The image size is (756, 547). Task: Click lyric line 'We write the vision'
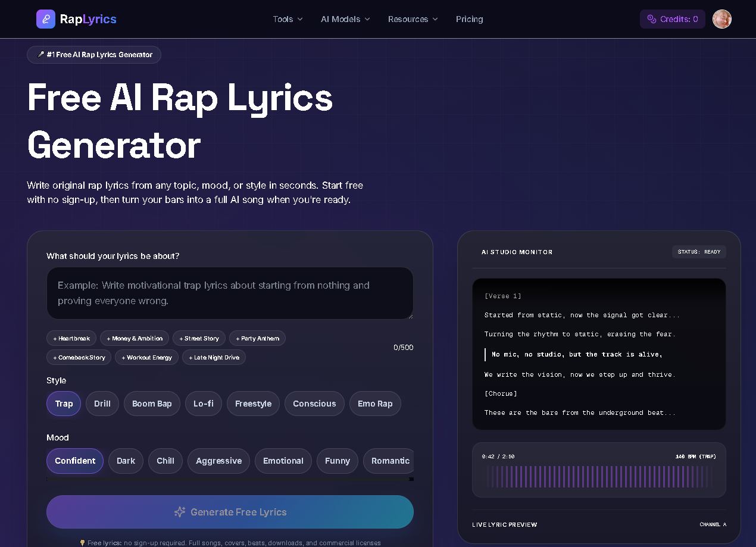pyautogui.click(x=580, y=374)
